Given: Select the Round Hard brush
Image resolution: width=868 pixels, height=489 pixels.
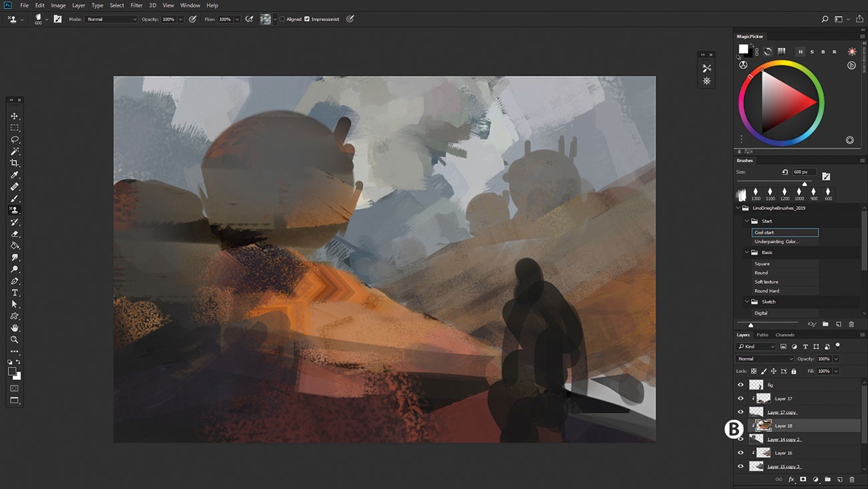Looking at the screenshot, I should [785, 291].
